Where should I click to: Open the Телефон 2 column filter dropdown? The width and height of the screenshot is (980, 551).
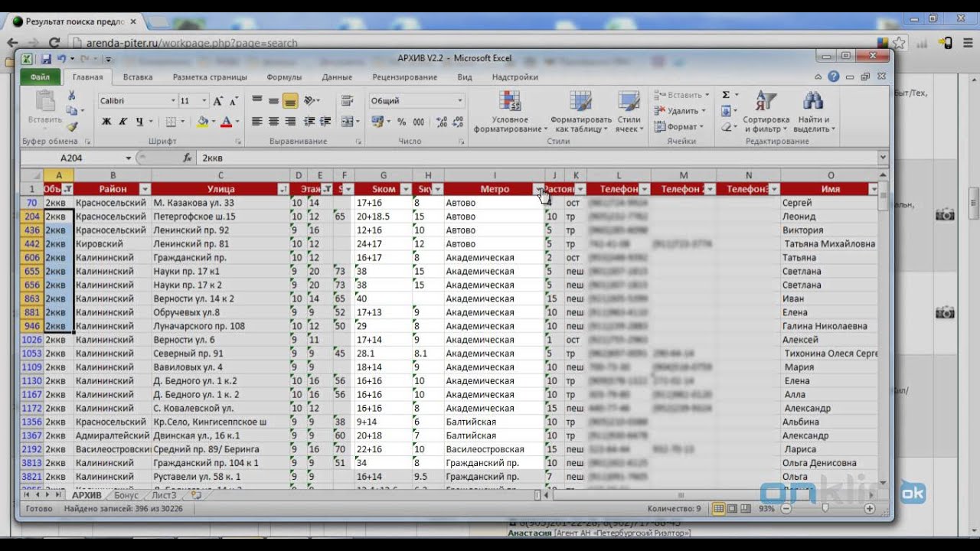click(x=710, y=189)
